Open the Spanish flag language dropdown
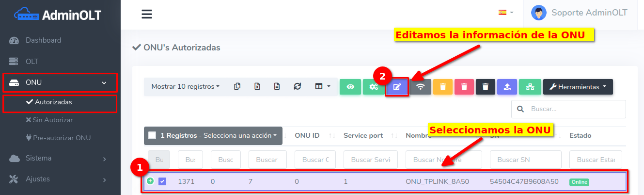This screenshot has width=644, height=195. (505, 13)
